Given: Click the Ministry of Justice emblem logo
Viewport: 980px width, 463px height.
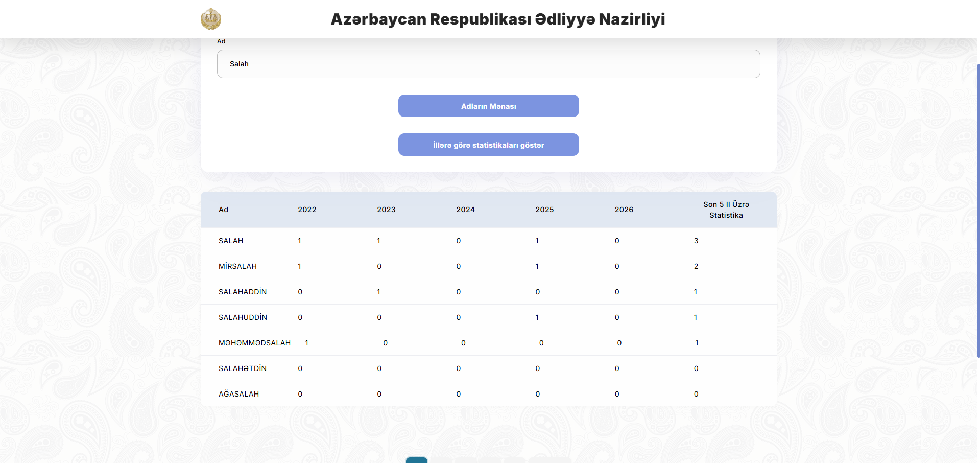Looking at the screenshot, I should point(210,19).
